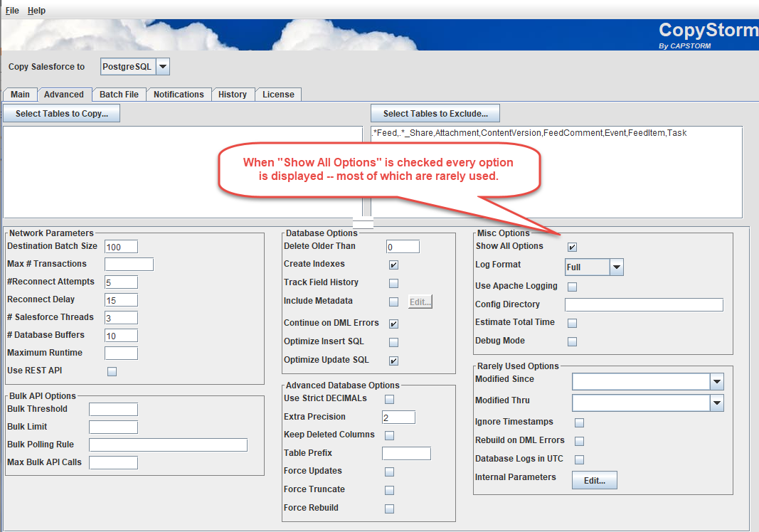Click the Delete Older Than field
The width and height of the screenshot is (759, 532).
pos(403,247)
